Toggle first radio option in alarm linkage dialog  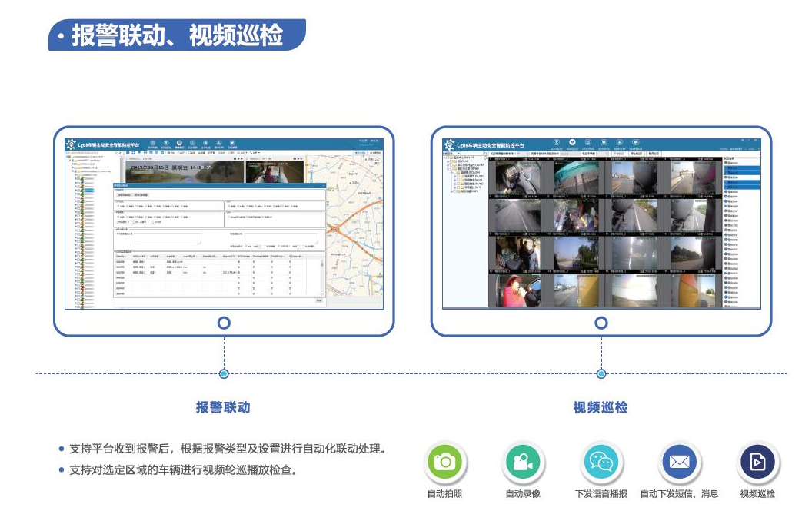[118, 207]
